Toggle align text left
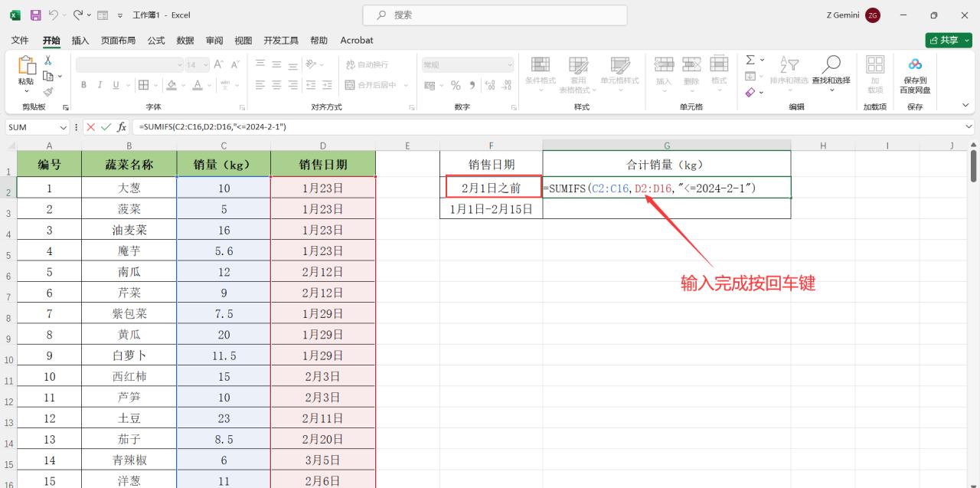 click(x=260, y=85)
